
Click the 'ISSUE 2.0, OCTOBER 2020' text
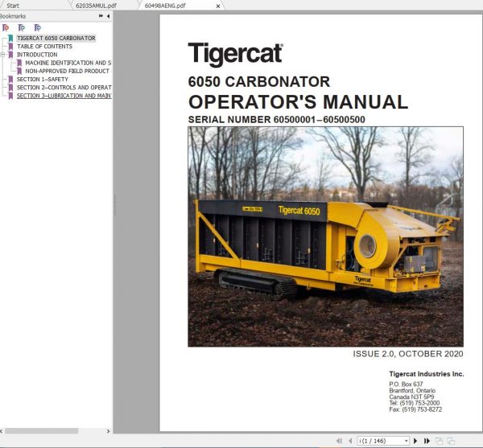point(408,354)
